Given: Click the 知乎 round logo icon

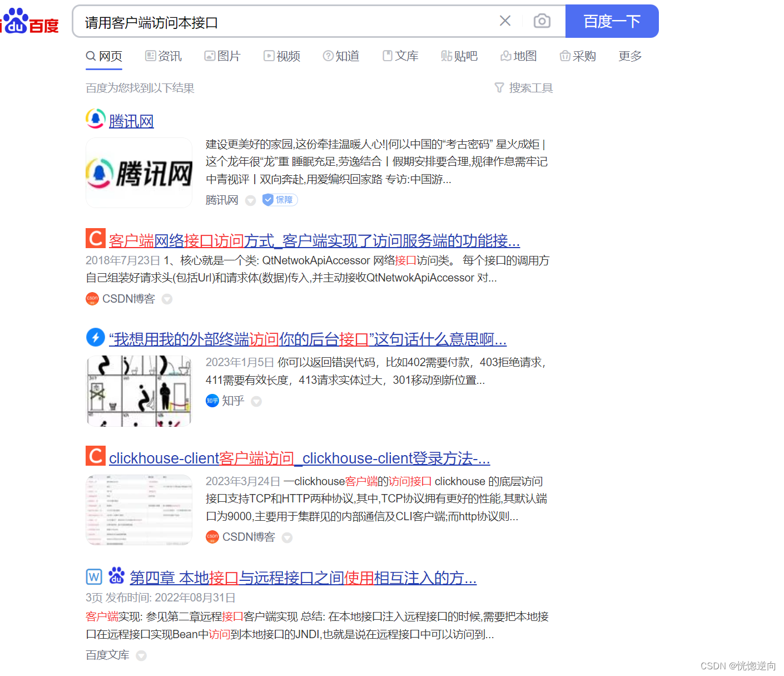Looking at the screenshot, I should (x=212, y=401).
